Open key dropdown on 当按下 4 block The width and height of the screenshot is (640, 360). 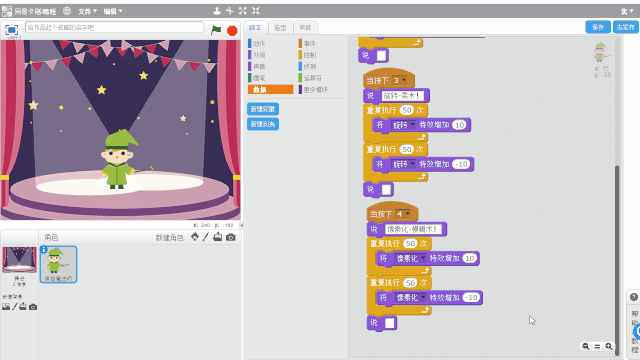[x=403, y=214]
